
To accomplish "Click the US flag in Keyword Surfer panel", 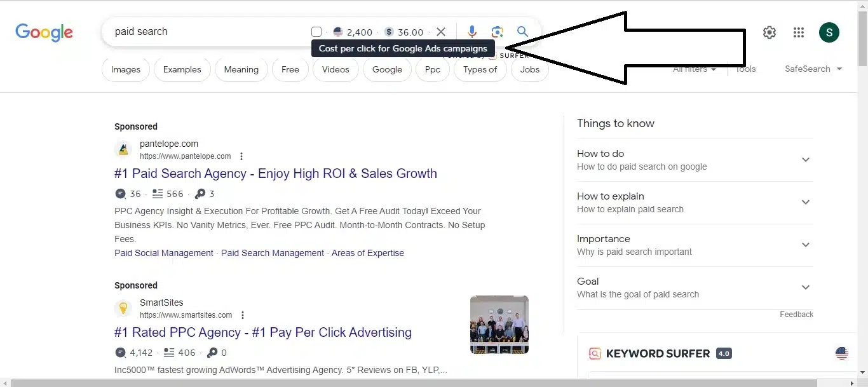I will pos(842,353).
